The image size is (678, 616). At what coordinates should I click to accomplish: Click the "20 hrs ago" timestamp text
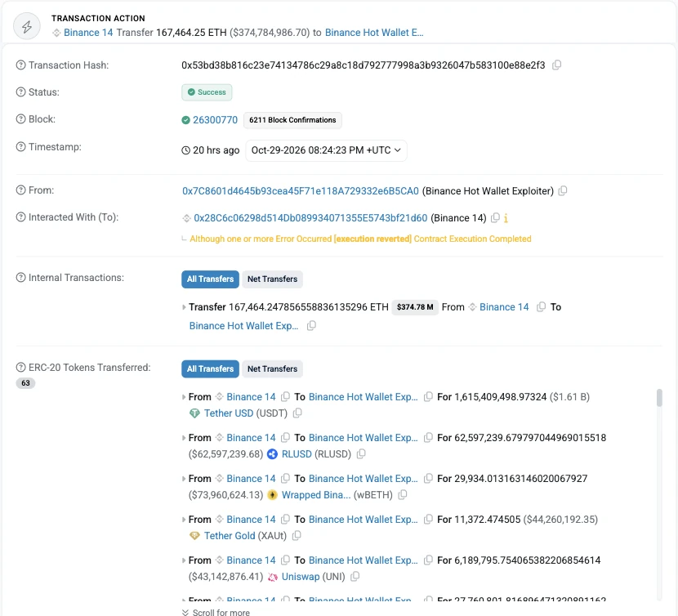216,150
